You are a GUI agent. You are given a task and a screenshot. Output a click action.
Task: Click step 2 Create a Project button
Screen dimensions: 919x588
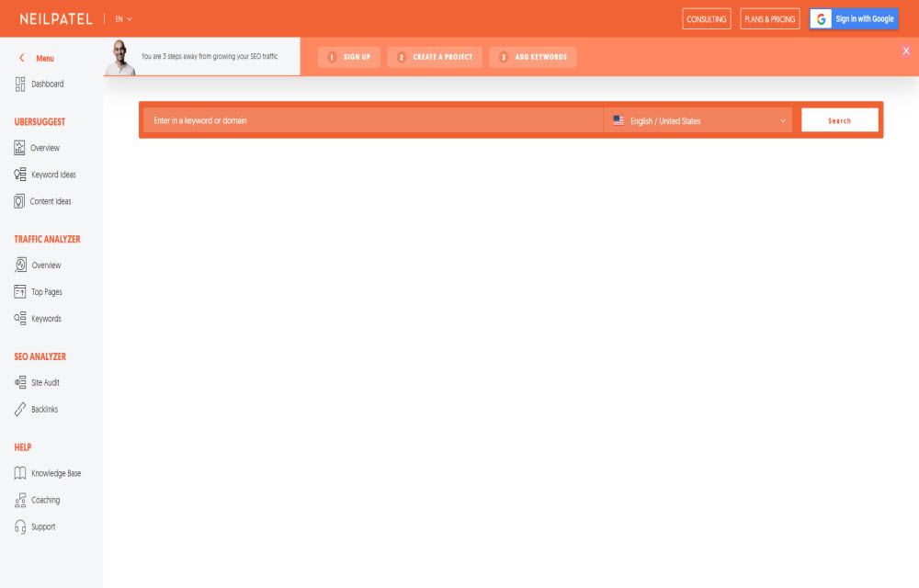(x=435, y=57)
